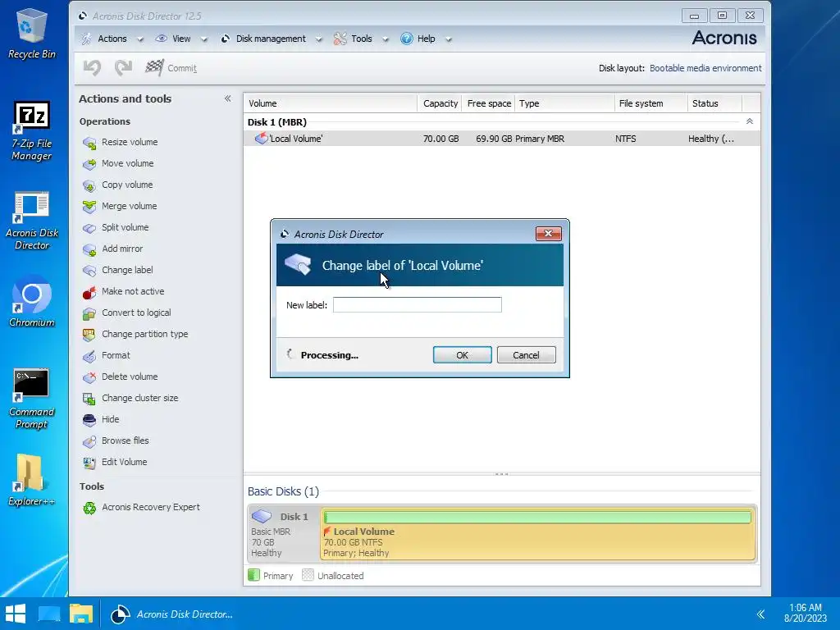This screenshot has width=840, height=630.
Task: Show hidden tray icons chevron
Action: (x=760, y=614)
